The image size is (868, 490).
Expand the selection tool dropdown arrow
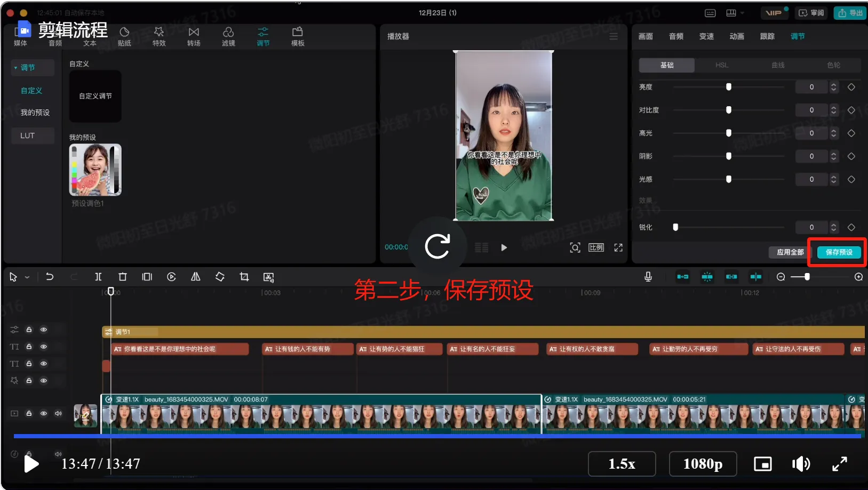(x=27, y=277)
